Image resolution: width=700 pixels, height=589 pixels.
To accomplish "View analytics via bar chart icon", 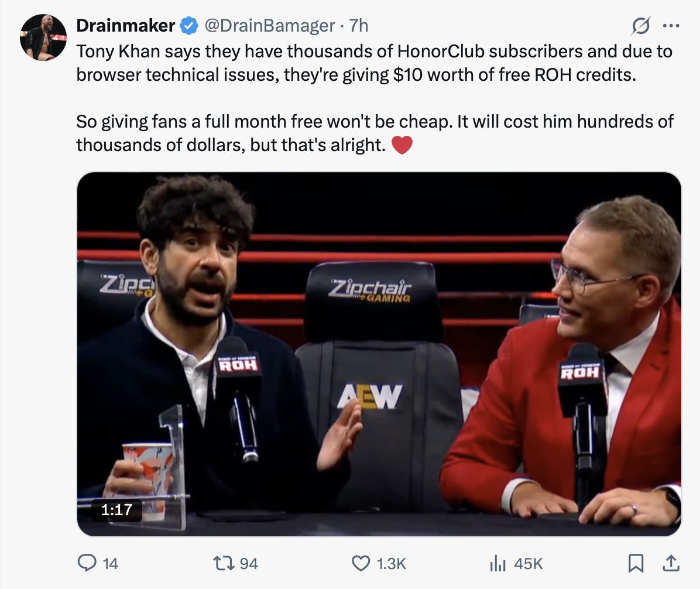I will pos(497,563).
